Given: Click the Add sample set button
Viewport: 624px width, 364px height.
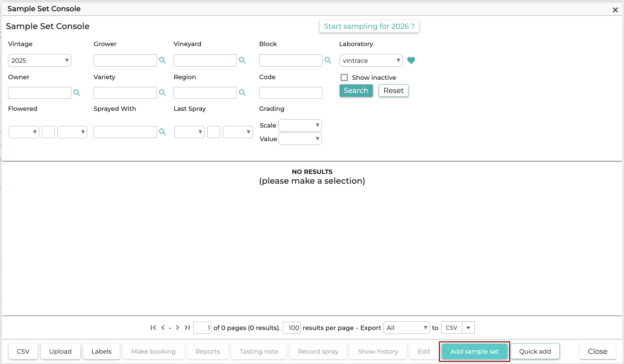Looking at the screenshot, I should tap(474, 351).
